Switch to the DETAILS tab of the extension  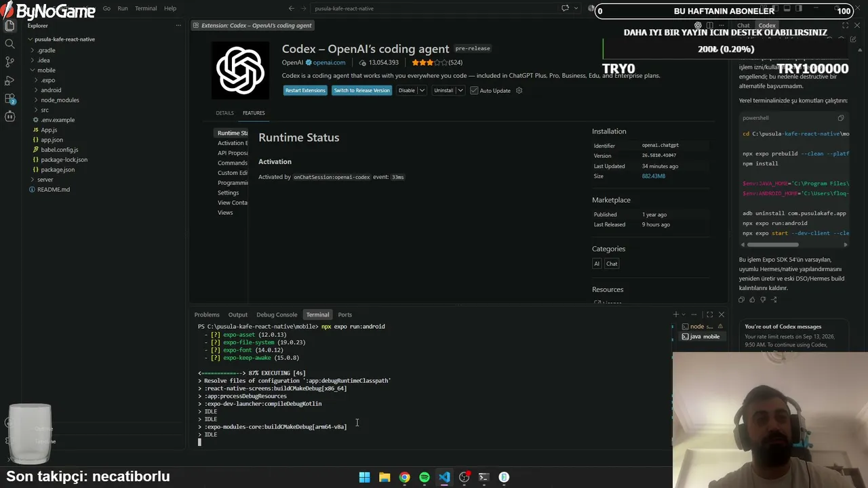point(224,113)
